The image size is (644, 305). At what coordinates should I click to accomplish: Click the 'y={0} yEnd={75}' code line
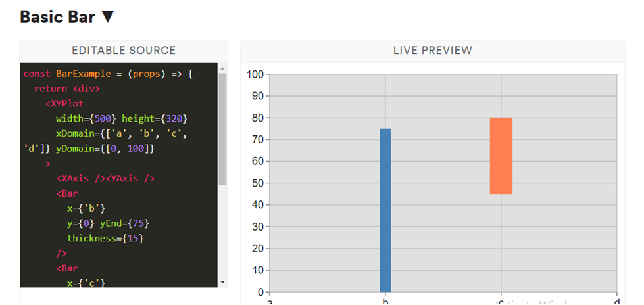point(108,223)
